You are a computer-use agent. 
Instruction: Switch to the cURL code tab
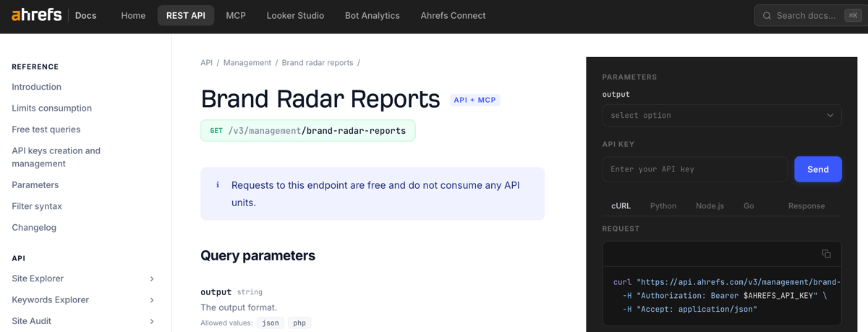pos(621,206)
